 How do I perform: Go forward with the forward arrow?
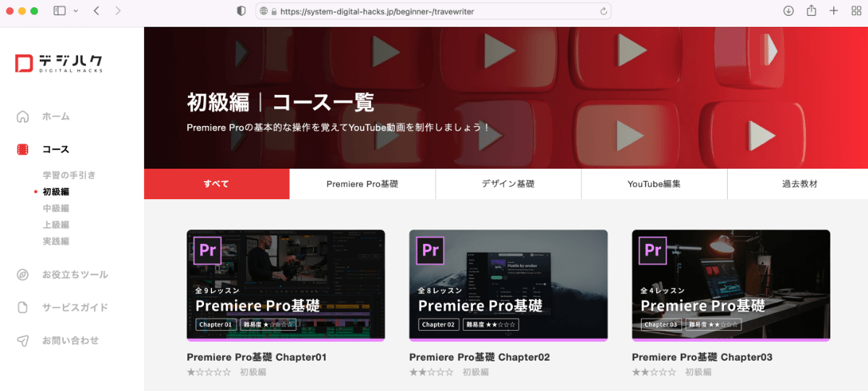point(118,11)
